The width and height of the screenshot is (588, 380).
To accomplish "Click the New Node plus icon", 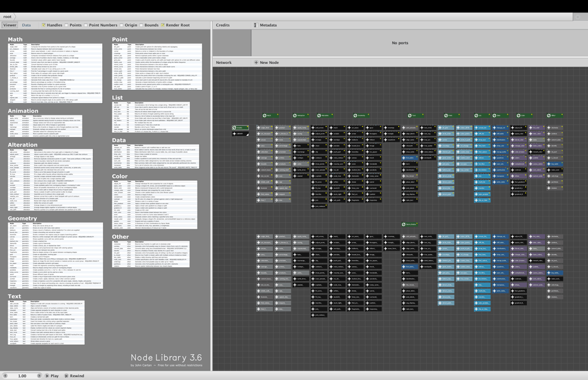I will coord(256,62).
